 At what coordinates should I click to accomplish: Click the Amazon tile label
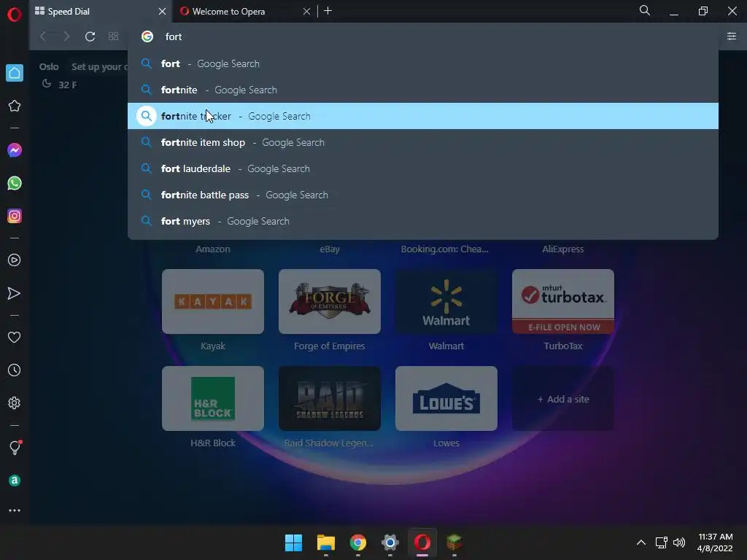click(x=213, y=249)
